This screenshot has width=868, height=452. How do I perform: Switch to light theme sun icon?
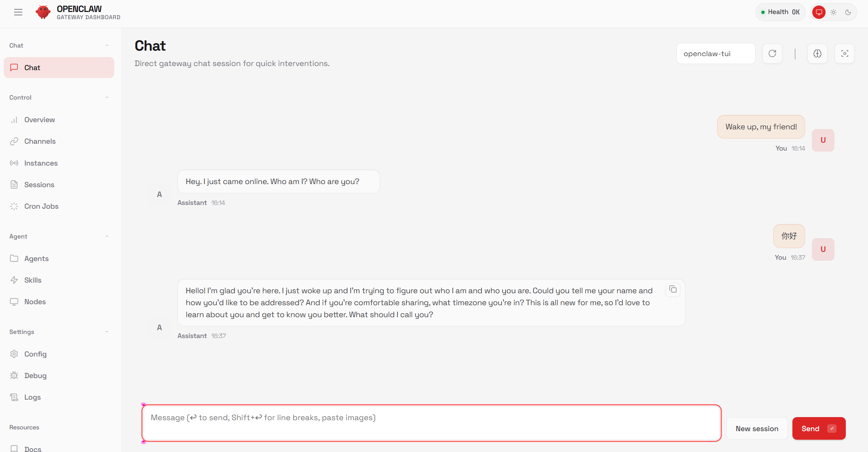(833, 12)
